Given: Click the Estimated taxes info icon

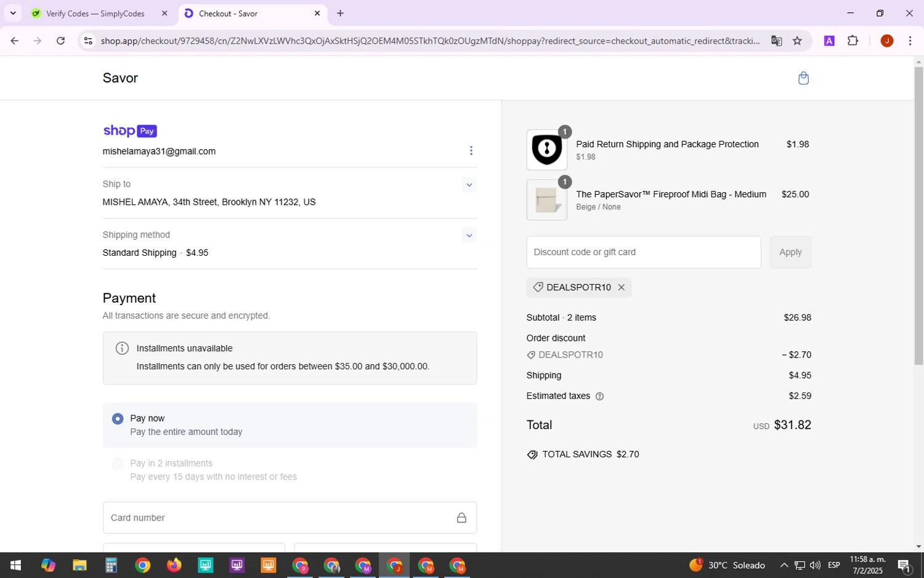Looking at the screenshot, I should click(600, 396).
